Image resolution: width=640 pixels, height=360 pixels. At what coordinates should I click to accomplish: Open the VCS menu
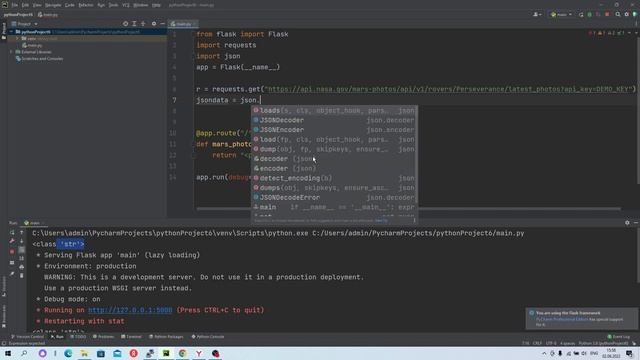coord(126,5)
